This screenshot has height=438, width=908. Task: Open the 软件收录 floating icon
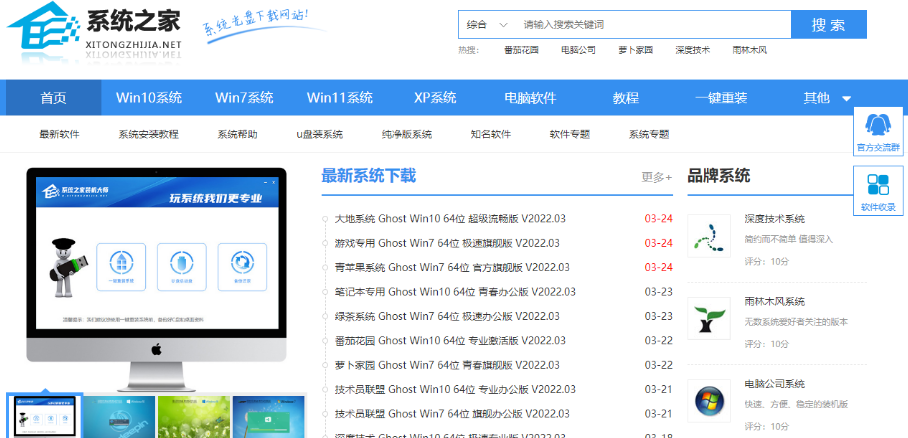[x=878, y=191]
